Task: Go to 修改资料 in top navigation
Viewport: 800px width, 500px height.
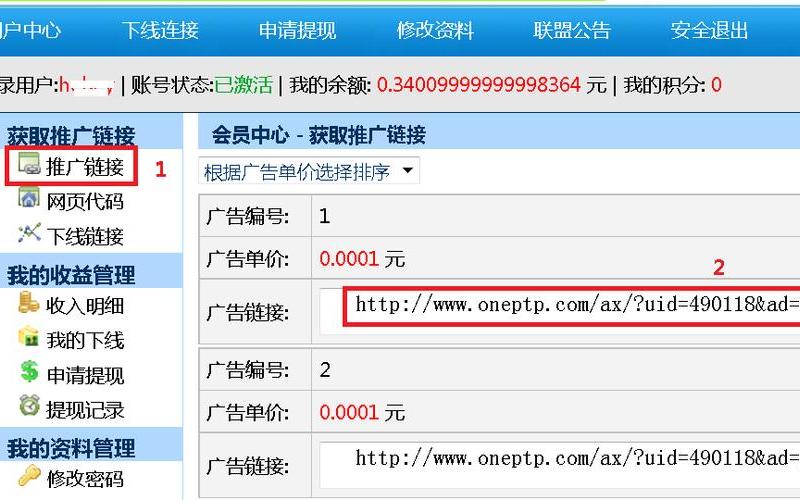Action: (435, 30)
